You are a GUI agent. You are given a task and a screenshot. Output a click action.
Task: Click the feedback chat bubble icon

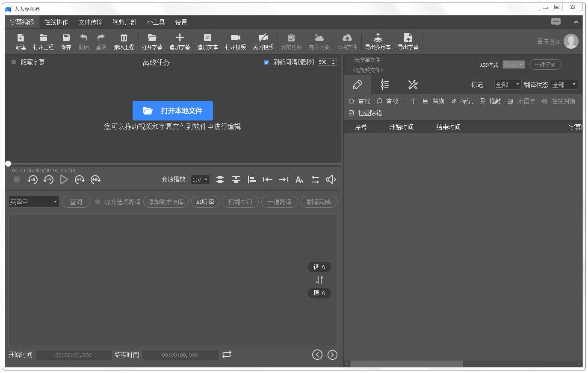pyautogui.click(x=555, y=22)
